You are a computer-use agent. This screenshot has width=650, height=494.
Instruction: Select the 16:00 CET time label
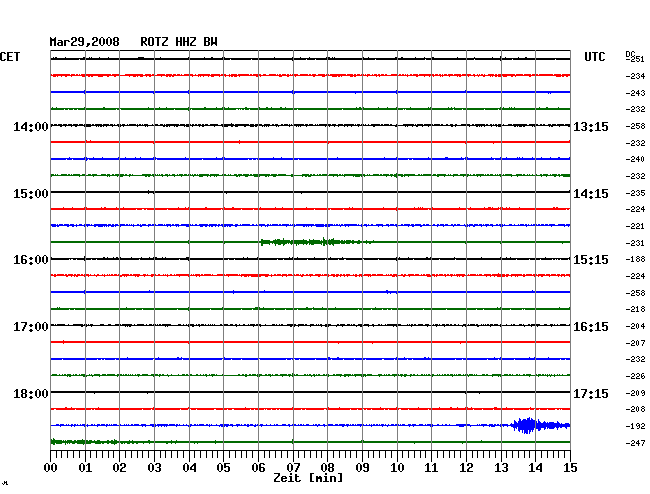point(31,260)
